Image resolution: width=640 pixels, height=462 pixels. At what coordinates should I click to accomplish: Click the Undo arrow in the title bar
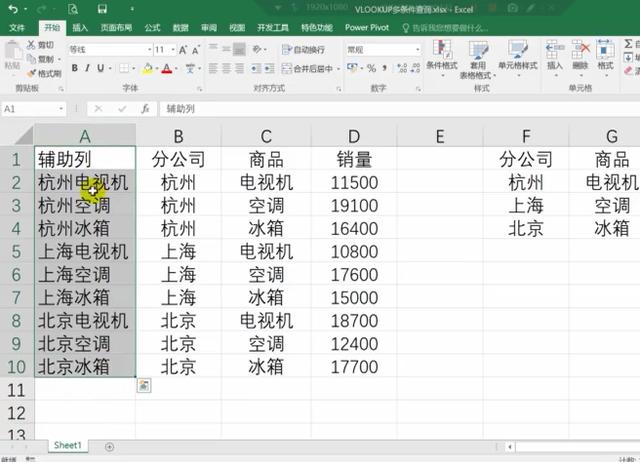pyautogui.click(x=13, y=9)
